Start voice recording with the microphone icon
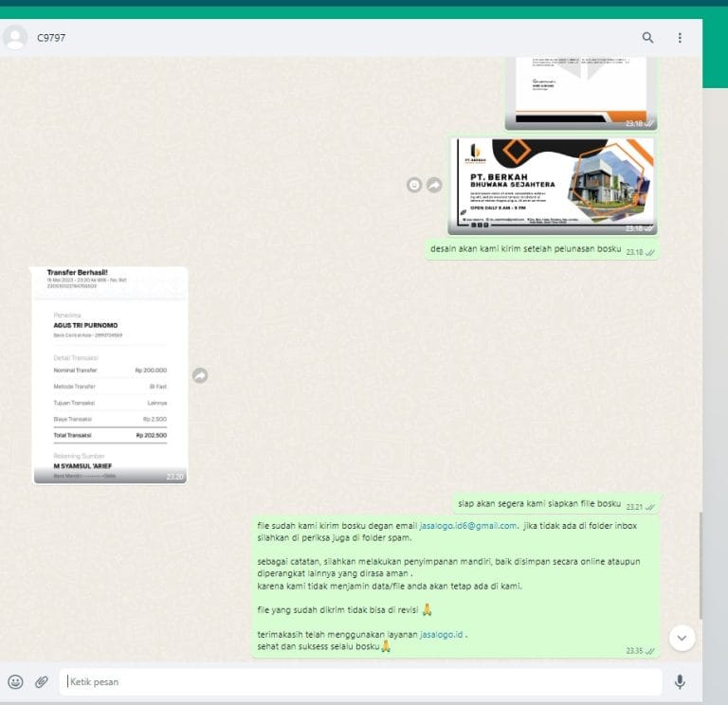 pyautogui.click(x=680, y=681)
